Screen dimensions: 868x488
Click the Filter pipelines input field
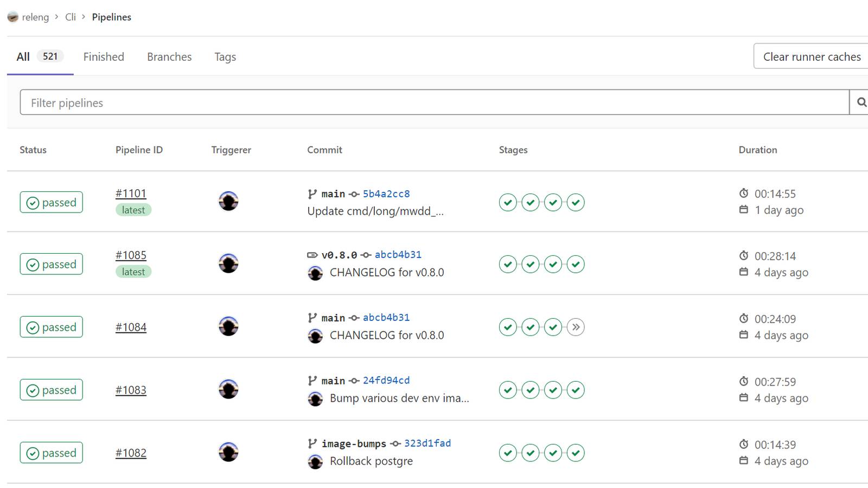[435, 102]
